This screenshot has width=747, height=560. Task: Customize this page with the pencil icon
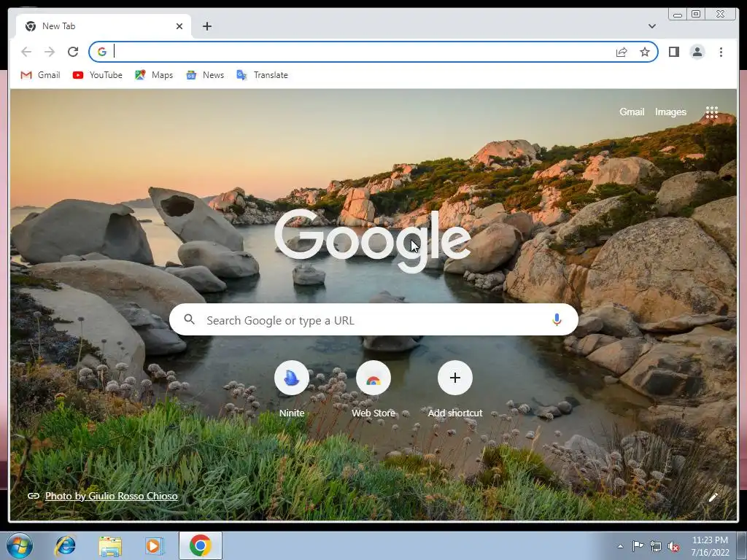coord(713,497)
